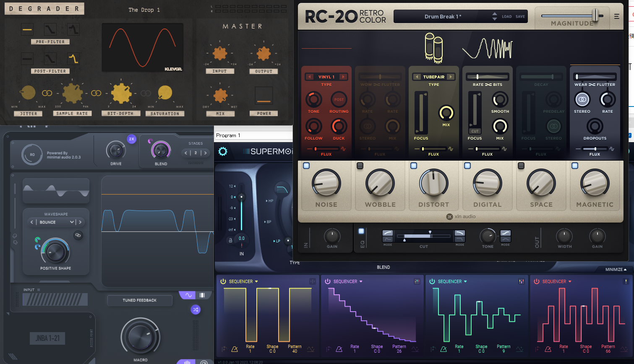Open the BOUNCE waveshape dropdown
The image size is (634, 364).
(57, 222)
